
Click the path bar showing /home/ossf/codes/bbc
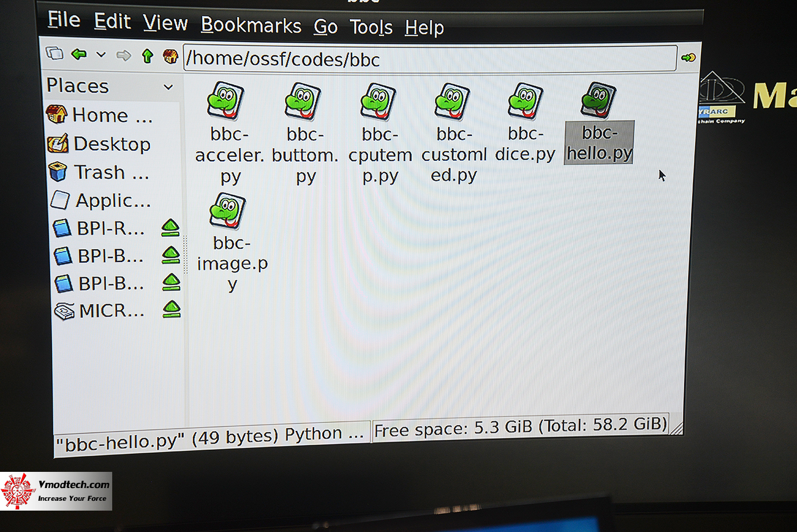(430, 58)
